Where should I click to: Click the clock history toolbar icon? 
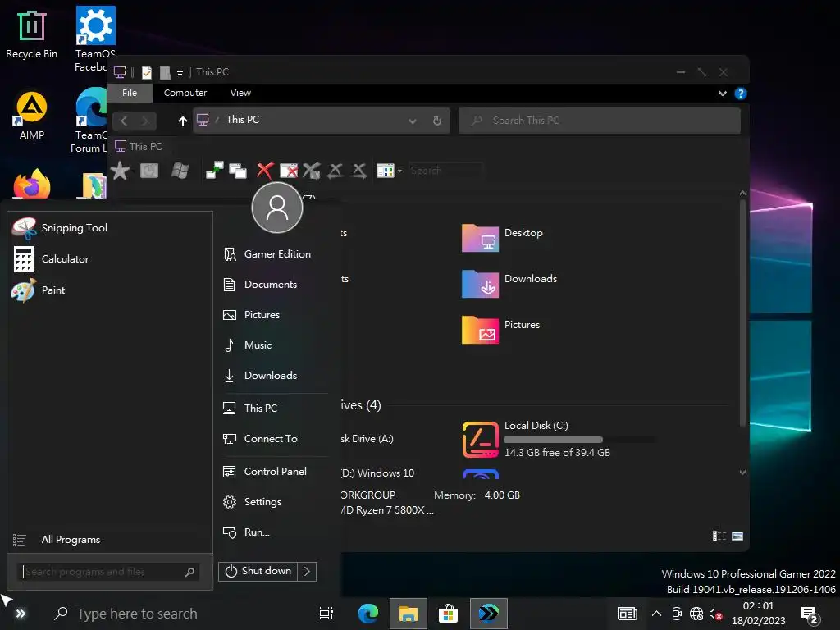tap(149, 171)
